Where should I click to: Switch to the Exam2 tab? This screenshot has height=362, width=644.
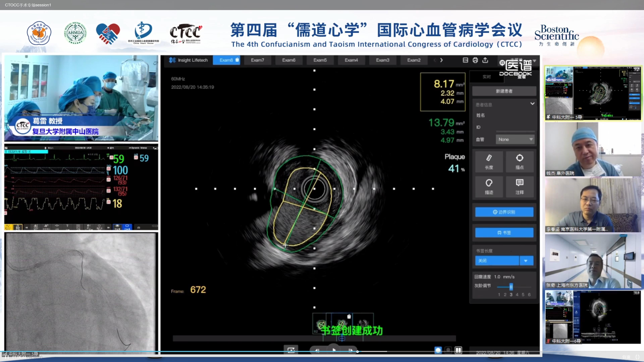(414, 60)
